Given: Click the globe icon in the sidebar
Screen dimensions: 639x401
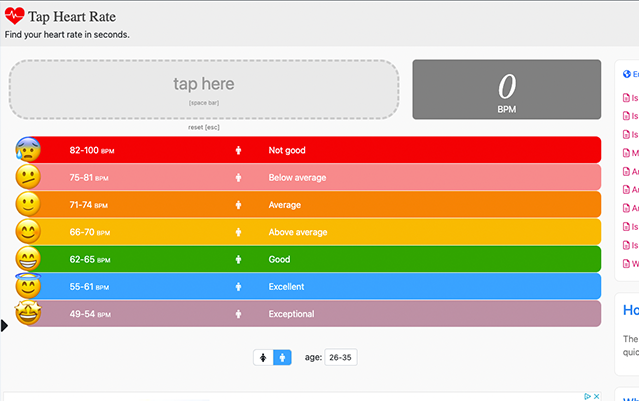Looking at the screenshot, I should tap(627, 74).
